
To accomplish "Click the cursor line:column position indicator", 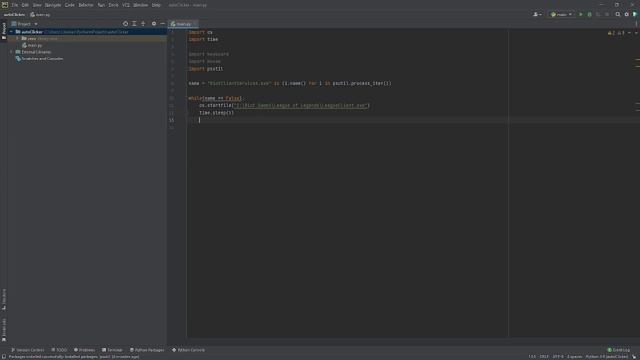I will click(x=532, y=357).
